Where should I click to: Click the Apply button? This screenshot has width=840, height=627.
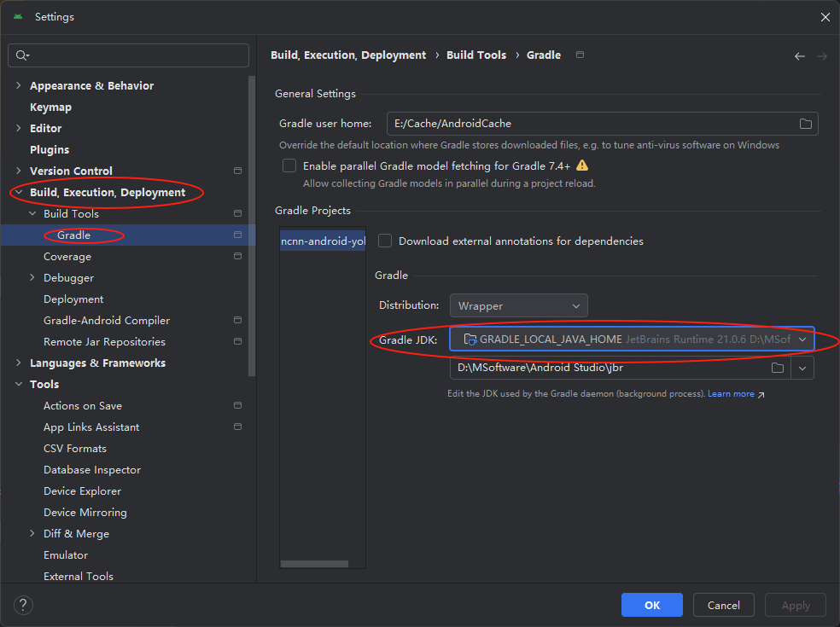coord(796,605)
